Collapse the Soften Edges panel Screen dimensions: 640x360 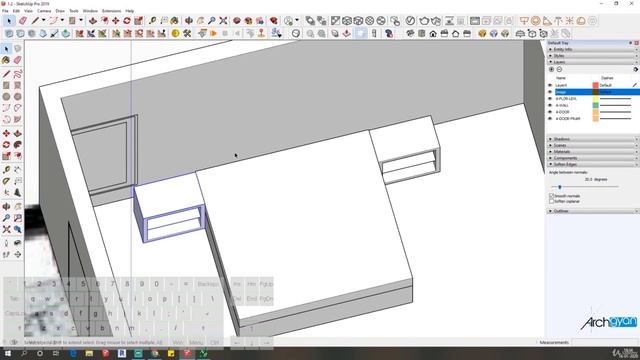click(593, 164)
